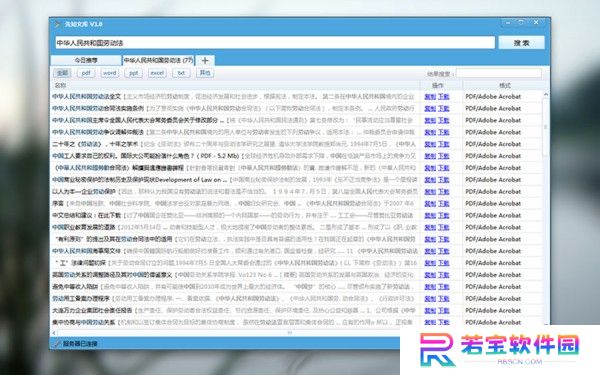
Task: Click the 格式 column header
Action: 505,85
